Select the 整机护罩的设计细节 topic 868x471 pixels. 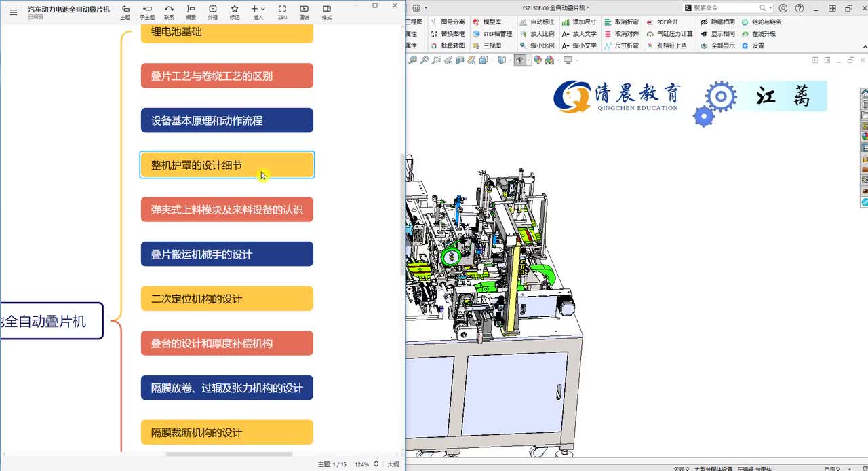click(x=227, y=165)
